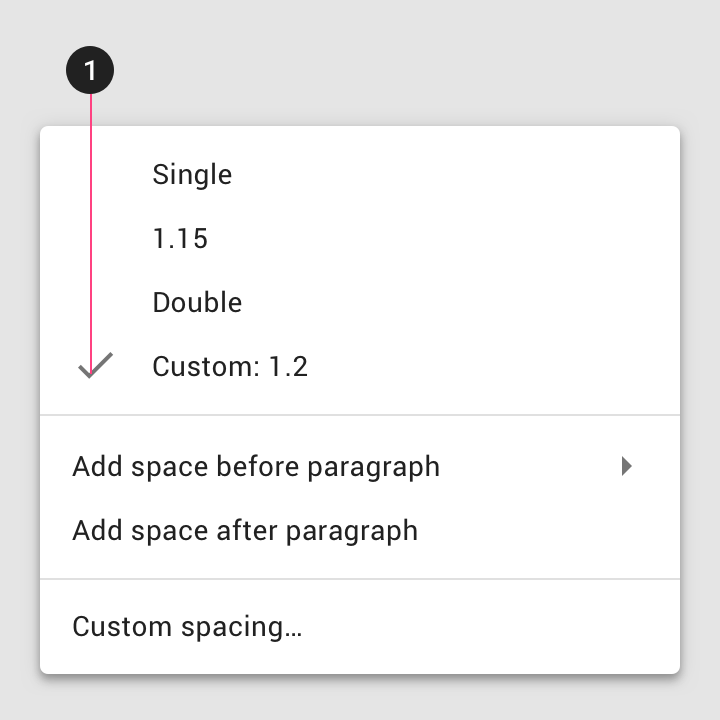
Task: Click the bottom menu entry ending in ellipsis
Action: [x=187, y=627]
